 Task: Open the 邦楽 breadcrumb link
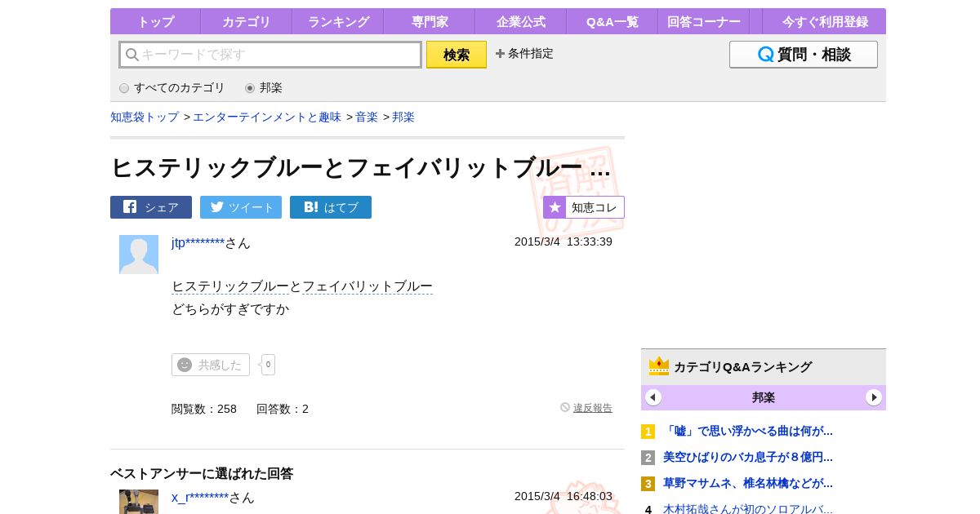[403, 117]
